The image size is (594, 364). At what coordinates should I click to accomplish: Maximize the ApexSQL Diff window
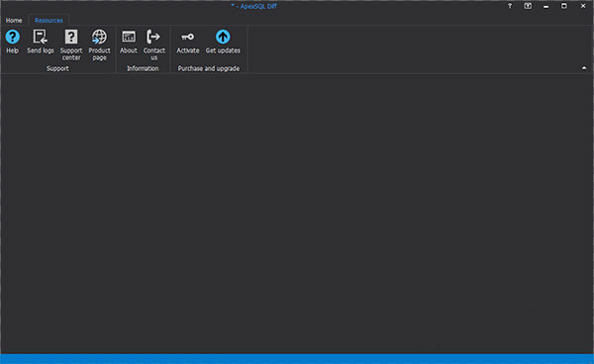coord(564,6)
